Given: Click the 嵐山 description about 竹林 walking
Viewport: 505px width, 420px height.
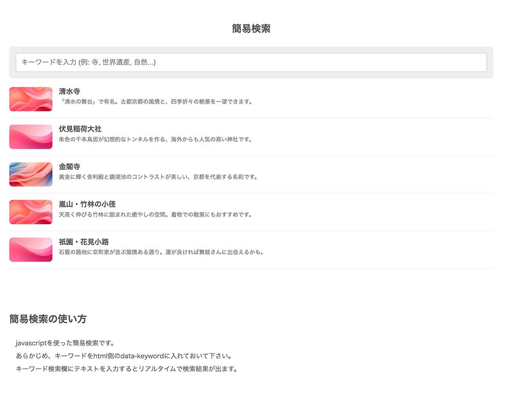Looking at the screenshot, I should click(x=155, y=215).
